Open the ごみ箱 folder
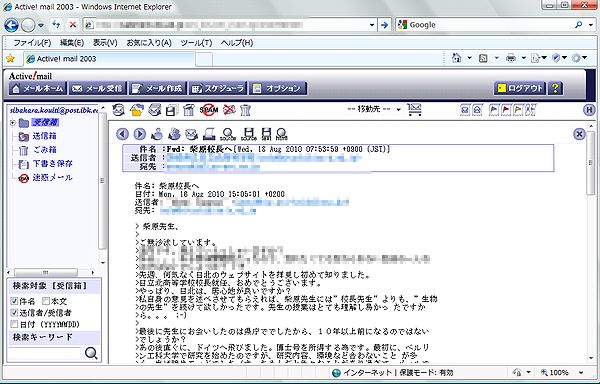600x384 pixels. 44,150
